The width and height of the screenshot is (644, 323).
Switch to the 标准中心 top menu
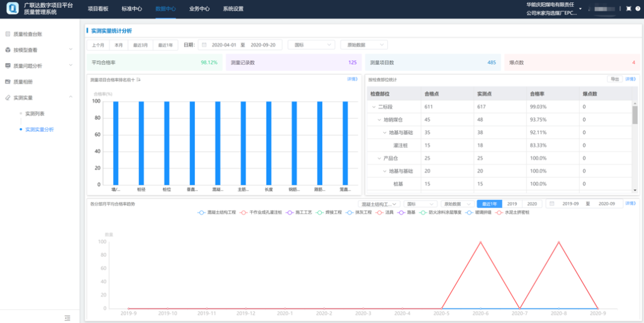click(132, 9)
